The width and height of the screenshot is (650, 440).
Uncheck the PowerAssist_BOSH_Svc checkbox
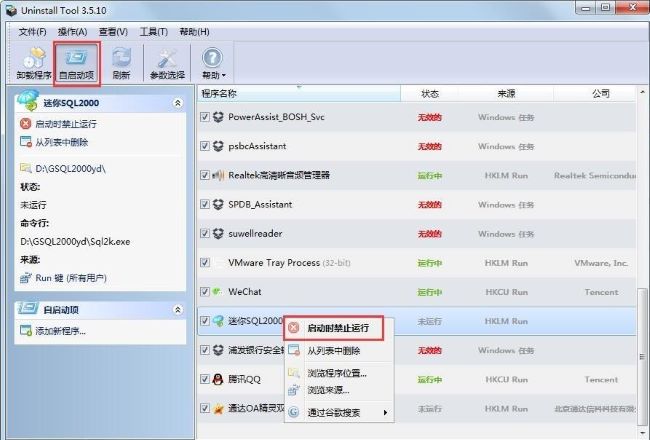click(x=205, y=117)
